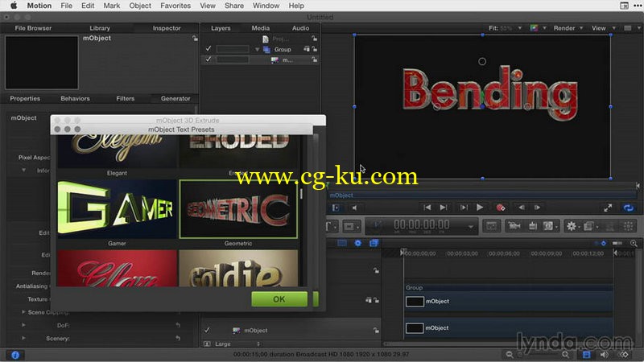Viewport: 644px width, 362px height.
Task: Switch to the Library tab
Action: tap(100, 28)
